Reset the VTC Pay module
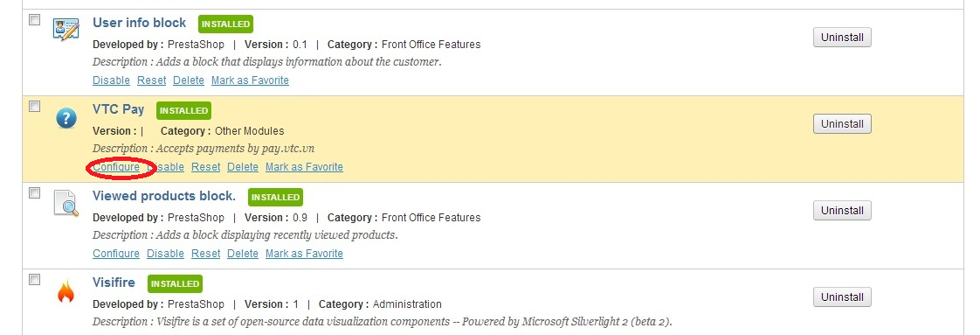The width and height of the screenshot is (980, 335). [x=205, y=167]
